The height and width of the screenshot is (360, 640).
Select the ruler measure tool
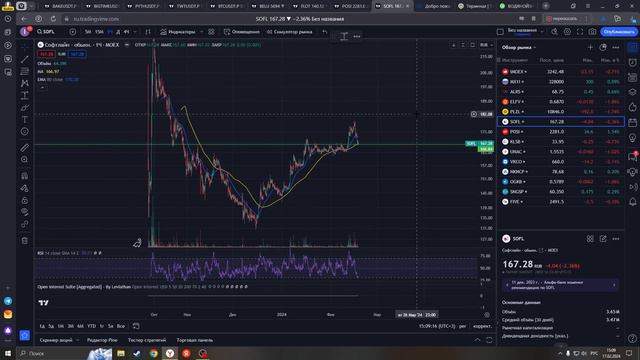tap(24, 147)
